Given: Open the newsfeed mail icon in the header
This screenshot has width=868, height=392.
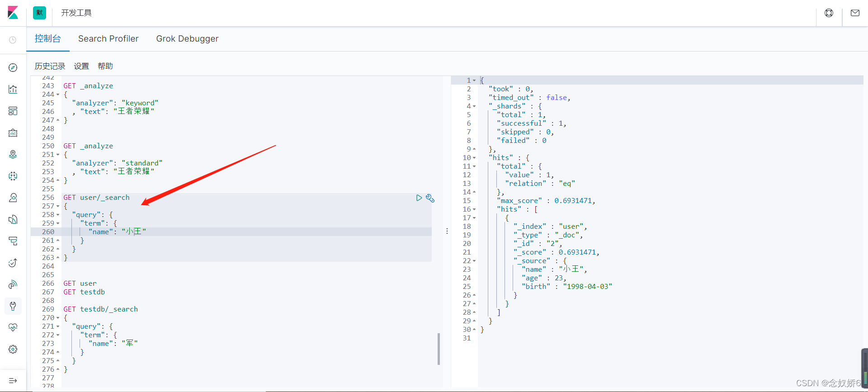Looking at the screenshot, I should pyautogui.click(x=855, y=13).
